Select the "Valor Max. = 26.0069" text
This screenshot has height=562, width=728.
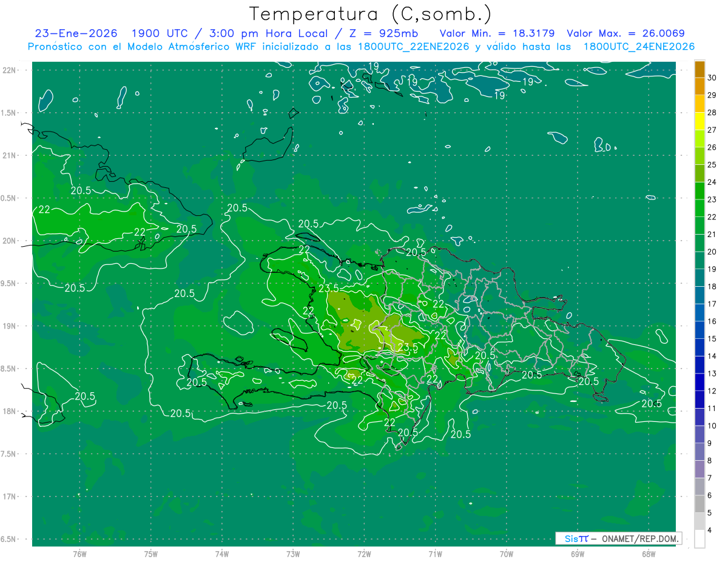click(x=625, y=33)
